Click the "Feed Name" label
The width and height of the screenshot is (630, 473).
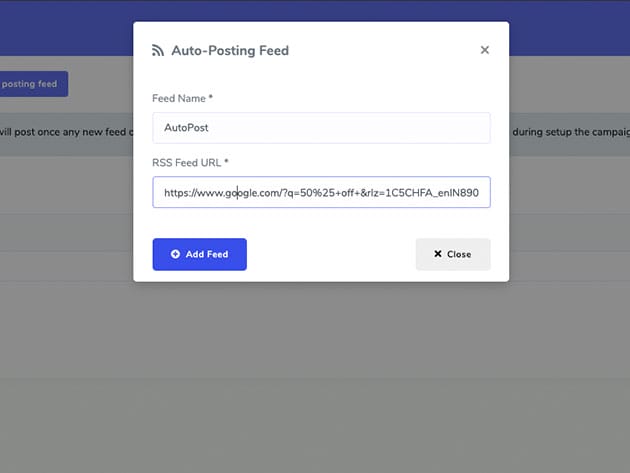pyautogui.click(x=180, y=98)
